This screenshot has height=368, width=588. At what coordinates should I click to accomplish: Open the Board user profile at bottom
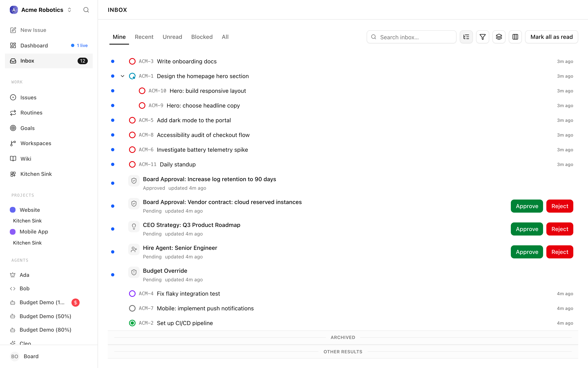tap(49, 356)
